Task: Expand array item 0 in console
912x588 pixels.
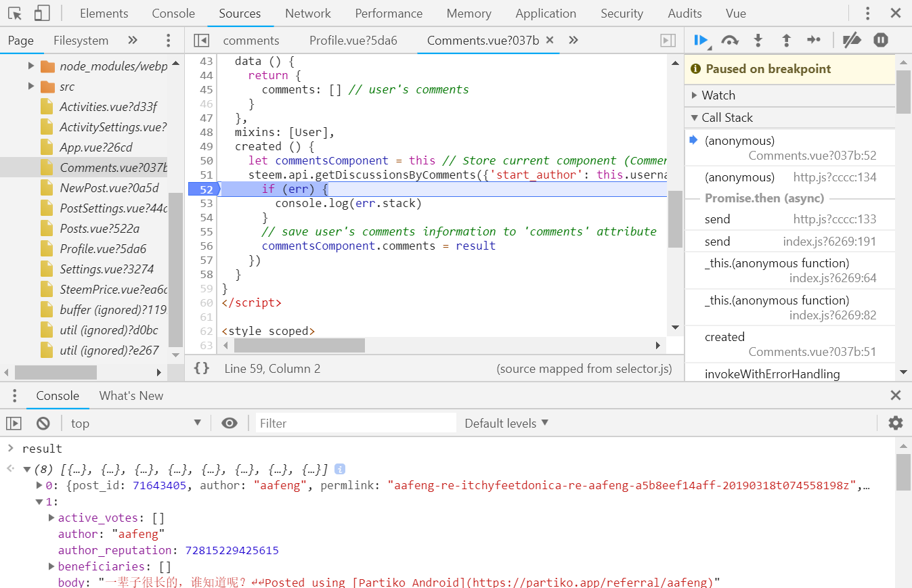Action: pos(39,485)
